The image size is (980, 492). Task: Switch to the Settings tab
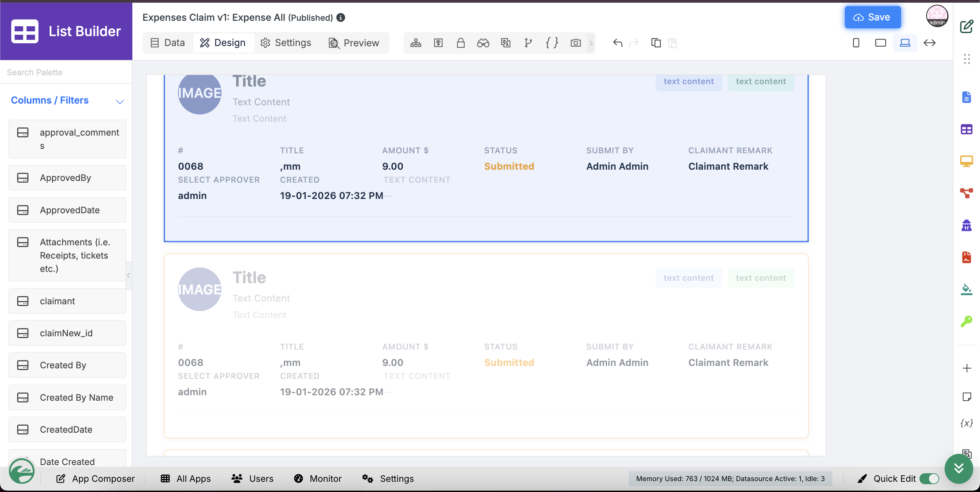tap(286, 43)
